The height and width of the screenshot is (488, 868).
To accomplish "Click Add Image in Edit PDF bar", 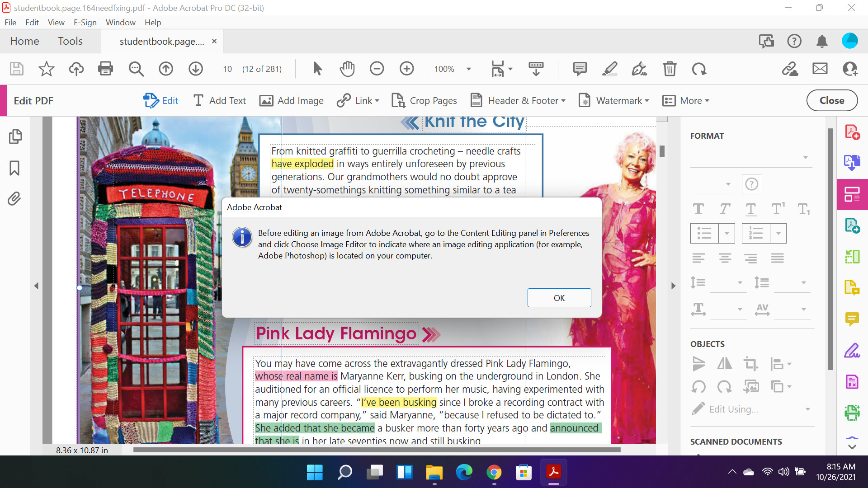I will [292, 100].
